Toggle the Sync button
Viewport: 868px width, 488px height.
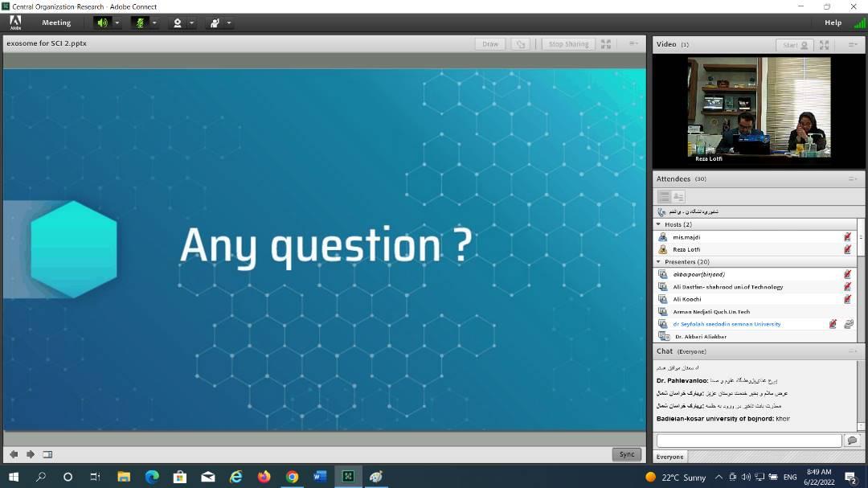click(627, 454)
